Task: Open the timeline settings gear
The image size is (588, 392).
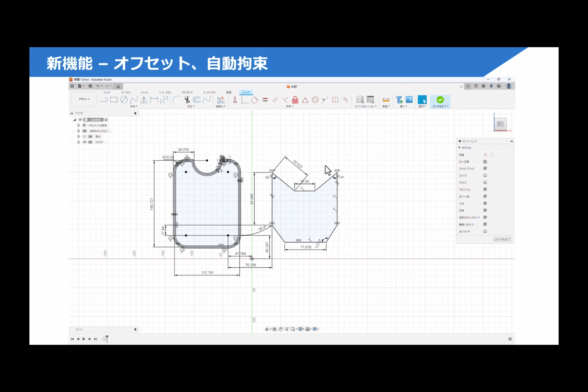Action: point(510,339)
